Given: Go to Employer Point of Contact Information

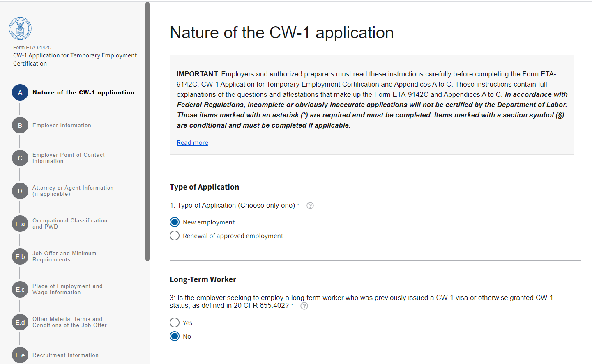Looking at the screenshot, I should point(69,158).
